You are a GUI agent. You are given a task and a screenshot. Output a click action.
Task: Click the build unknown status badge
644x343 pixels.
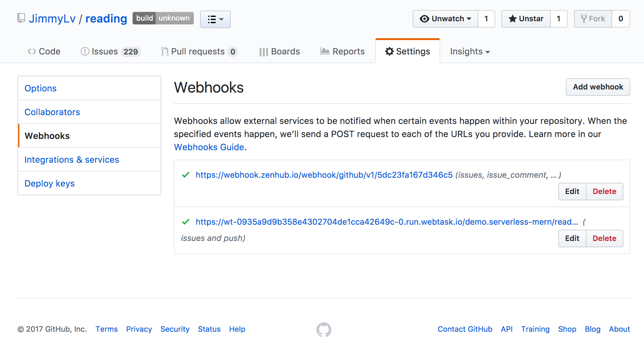pos(163,18)
